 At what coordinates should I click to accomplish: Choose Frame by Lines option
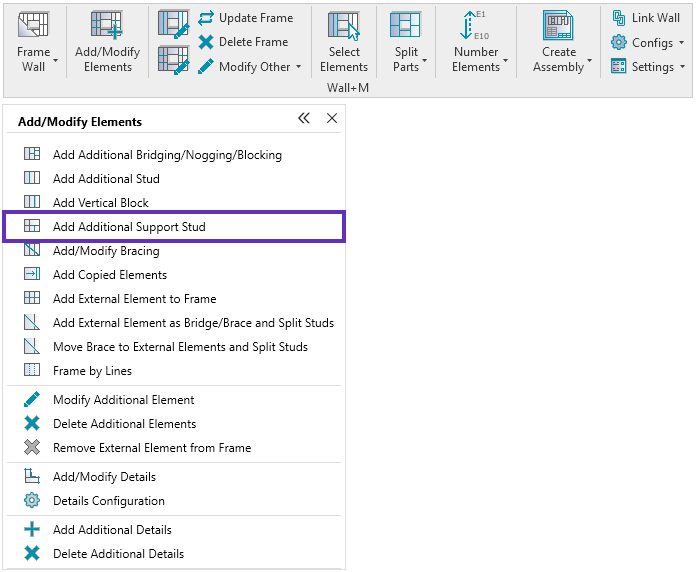pyautogui.click(x=92, y=371)
